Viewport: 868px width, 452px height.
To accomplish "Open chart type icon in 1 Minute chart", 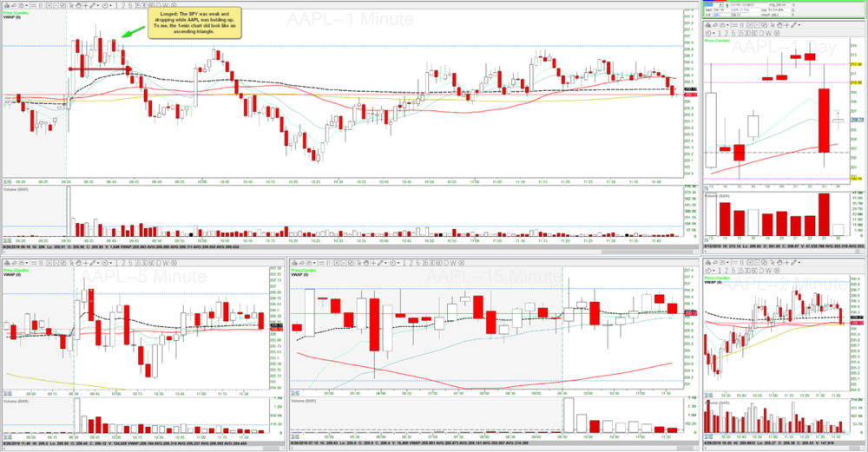I will coord(7,5).
